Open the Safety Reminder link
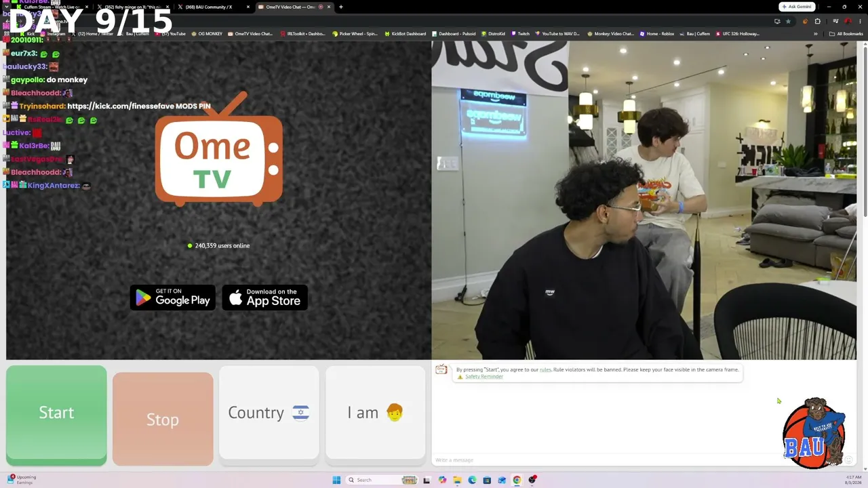The height and width of the screenshot is (488, 868). click(484, 377)
